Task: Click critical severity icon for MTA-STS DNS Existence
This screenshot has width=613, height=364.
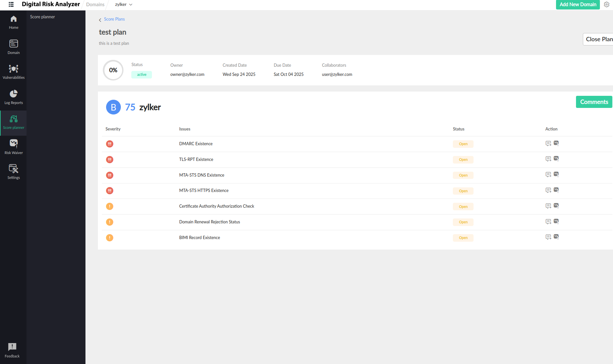Action: pyautogui.click(x=110, y=175)
